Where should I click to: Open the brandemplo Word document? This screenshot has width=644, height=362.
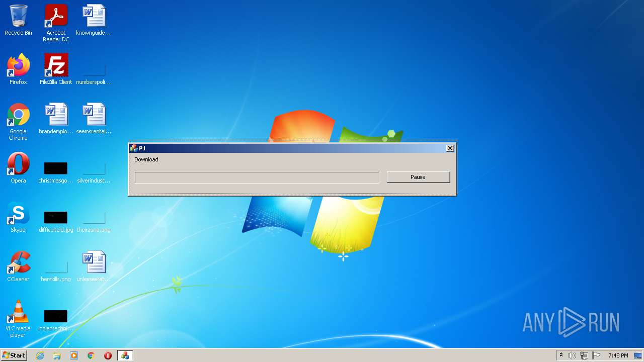[x=56, y=119]
